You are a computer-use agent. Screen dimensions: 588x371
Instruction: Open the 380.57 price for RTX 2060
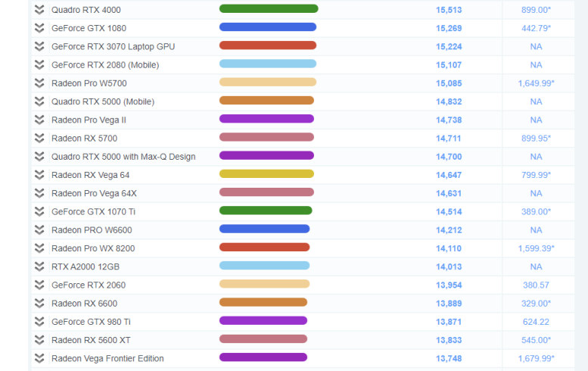(536, 285)
